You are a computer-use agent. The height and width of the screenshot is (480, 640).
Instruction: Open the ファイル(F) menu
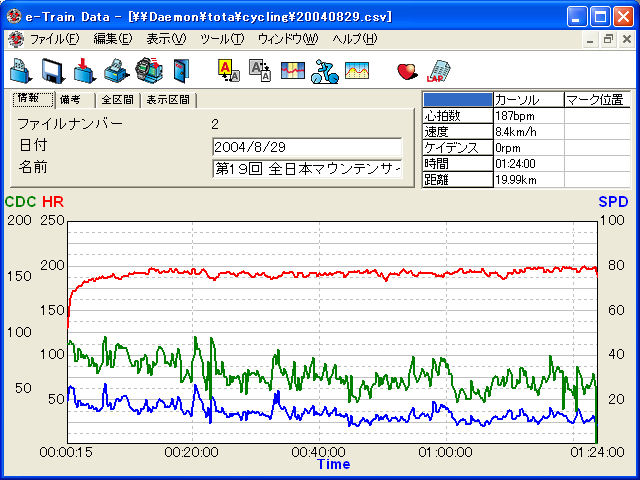(54, 39)
